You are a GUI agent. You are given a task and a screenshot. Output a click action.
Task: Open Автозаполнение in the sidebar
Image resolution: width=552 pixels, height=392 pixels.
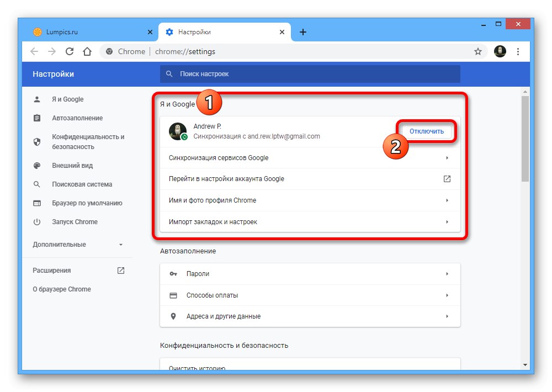click(x=77, y=118)
